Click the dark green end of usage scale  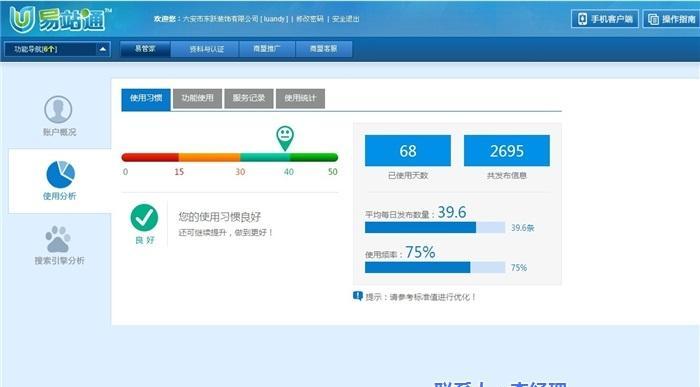tap(314, 157)
